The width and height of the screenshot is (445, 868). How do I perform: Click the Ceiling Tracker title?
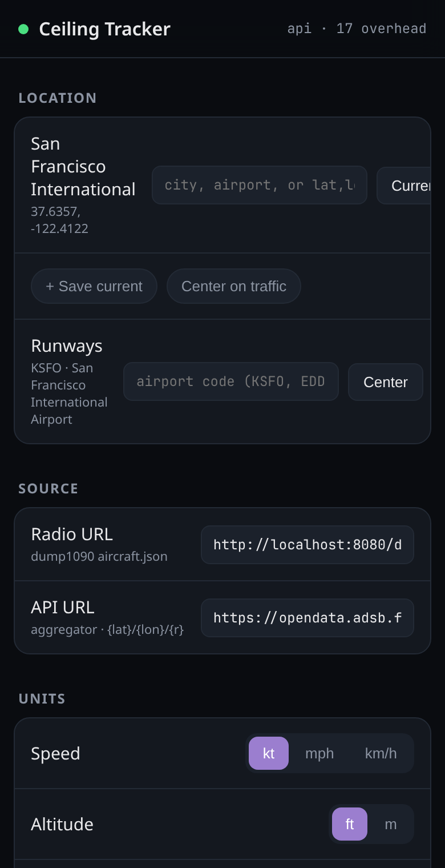pos(104,29)
